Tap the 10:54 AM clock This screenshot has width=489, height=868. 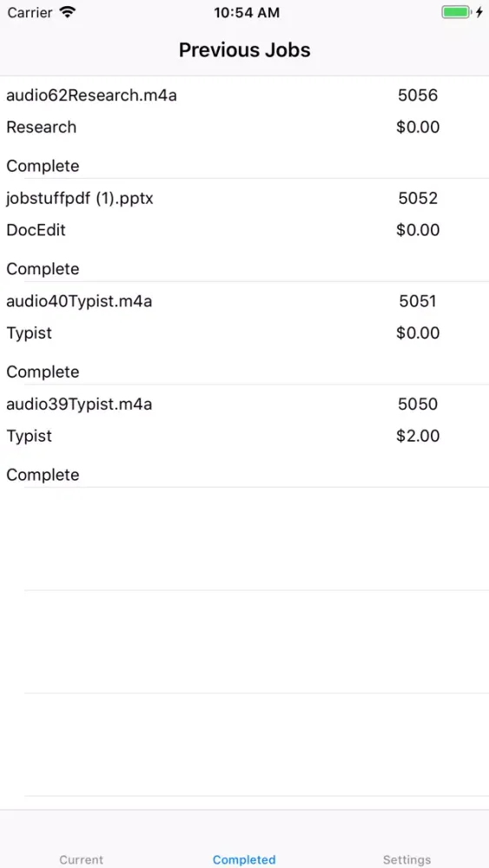pyautogui.click(x=247, y=13)
